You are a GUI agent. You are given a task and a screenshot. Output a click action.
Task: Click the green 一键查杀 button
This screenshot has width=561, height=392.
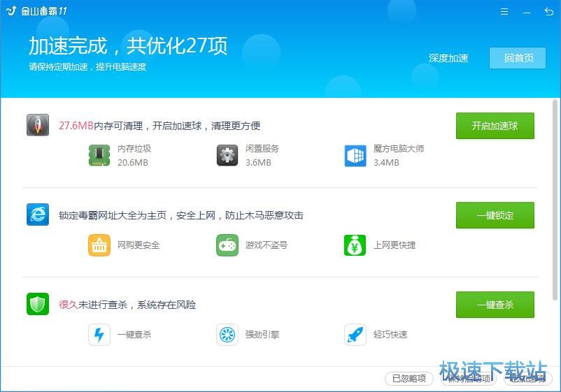(495, 305)
